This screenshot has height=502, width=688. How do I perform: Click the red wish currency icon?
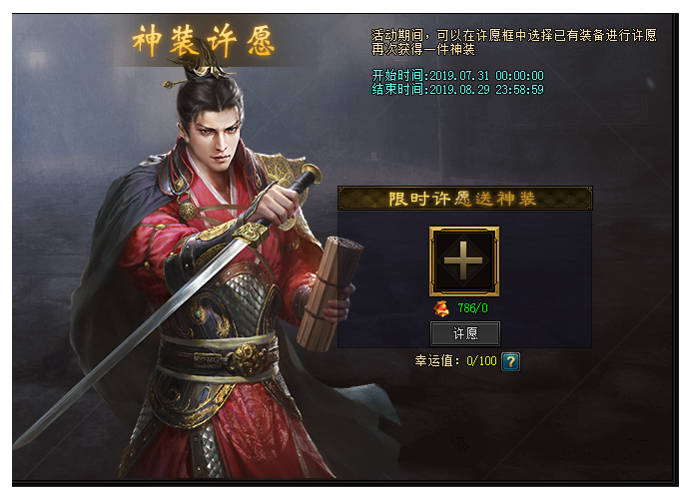(x=441, y=308)
